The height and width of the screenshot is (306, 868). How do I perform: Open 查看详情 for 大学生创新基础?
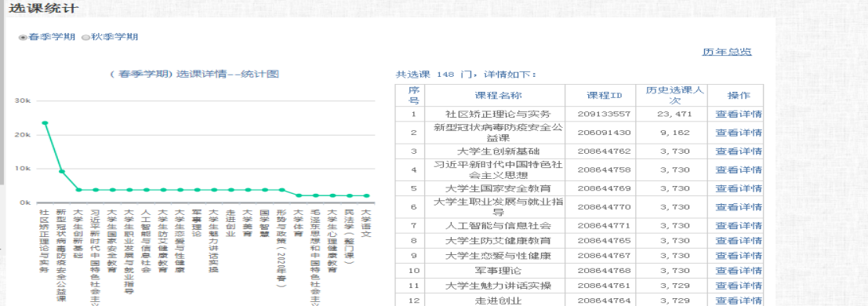tap(738, 151)
